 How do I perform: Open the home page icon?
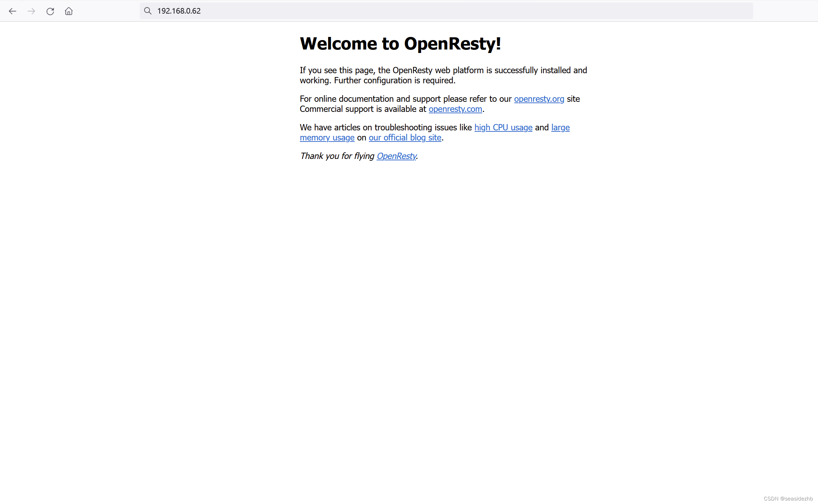pyautogui.click(x=69, y=11)
